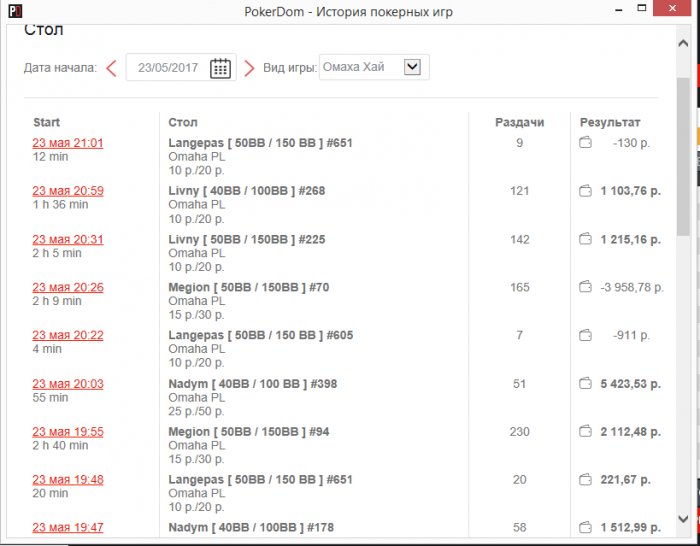Click wallet icon next to -130 р.

(585, 143)
